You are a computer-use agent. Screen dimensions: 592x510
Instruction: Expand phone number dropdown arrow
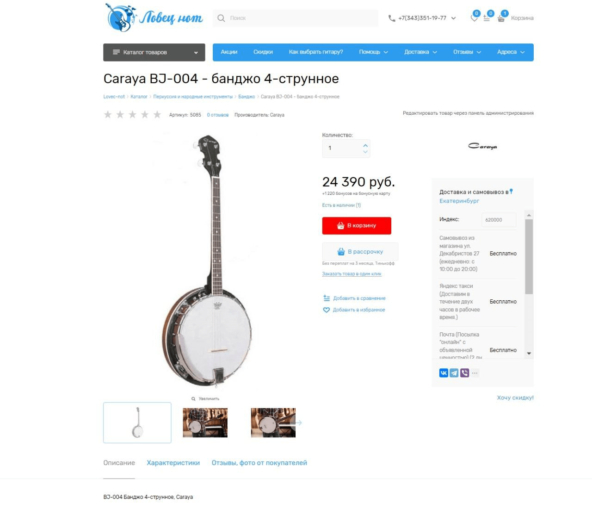click(x=453, y=18)
